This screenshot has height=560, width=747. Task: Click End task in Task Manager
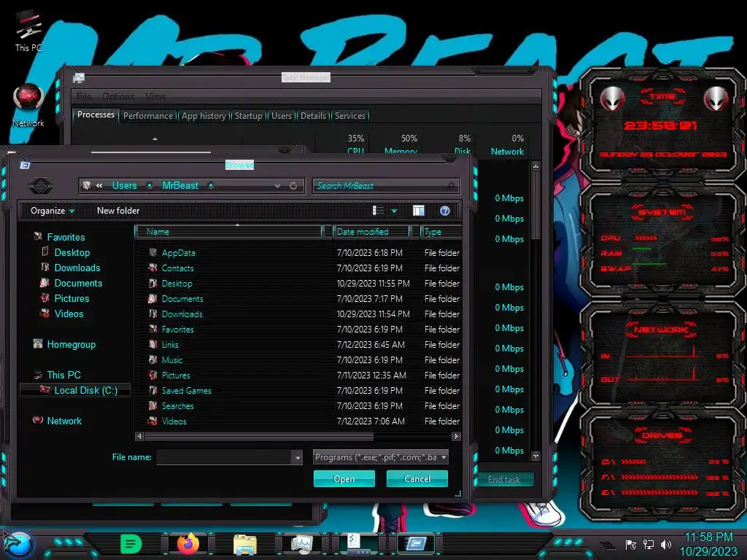coord(504,480)
